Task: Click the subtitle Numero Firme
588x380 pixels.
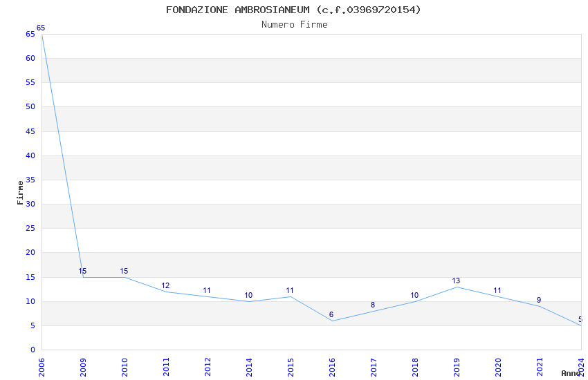Action: click(295, 25)
